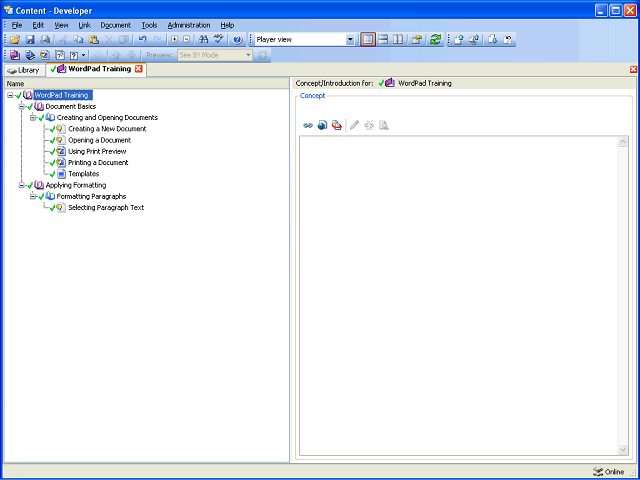Viewport: 640px width, 480px height.
Task: Click the Online status indicator
Action: pyautogui.click(x=609, y=472)
